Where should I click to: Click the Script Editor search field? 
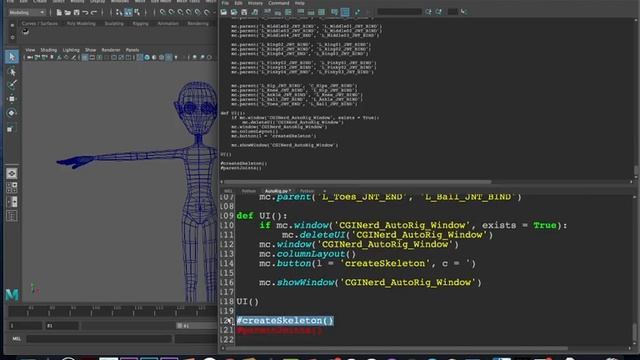[x=399, y=12]
